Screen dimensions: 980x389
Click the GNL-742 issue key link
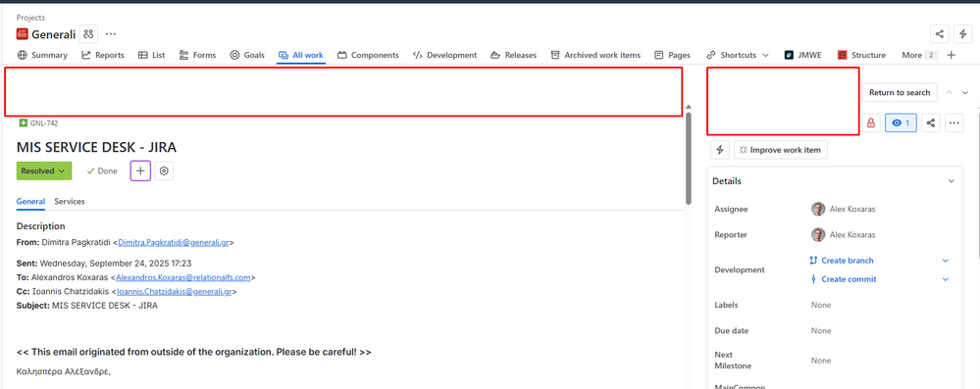click(44, 123)
